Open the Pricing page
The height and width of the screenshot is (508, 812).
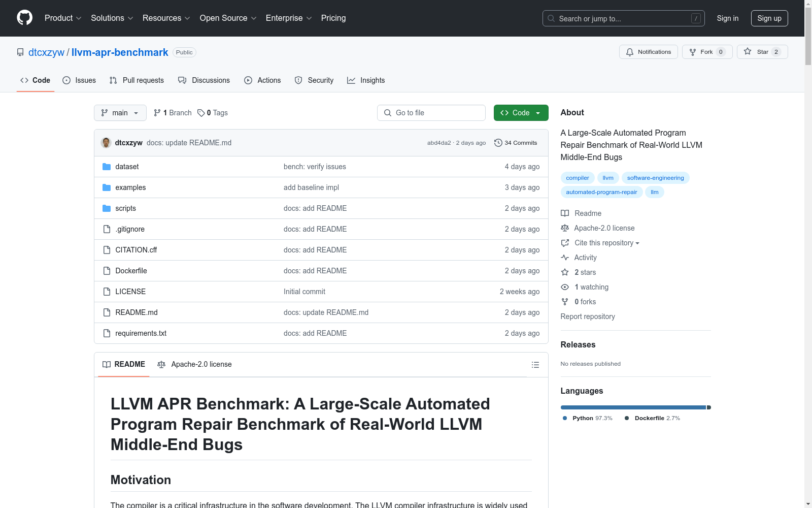333,18
